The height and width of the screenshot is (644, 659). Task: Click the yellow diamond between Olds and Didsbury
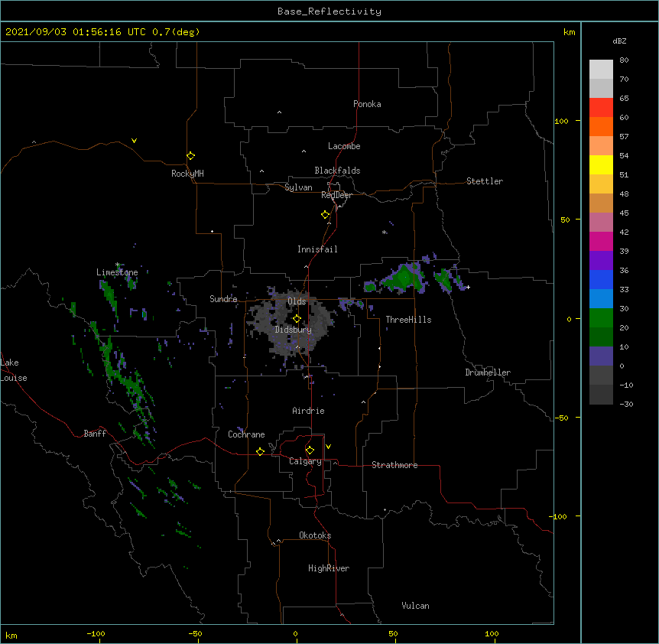pyautogui.click(x=297, y=318)
